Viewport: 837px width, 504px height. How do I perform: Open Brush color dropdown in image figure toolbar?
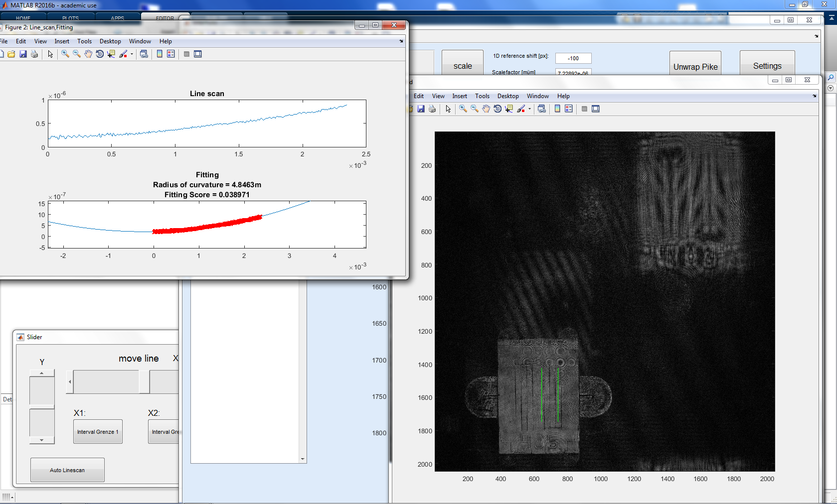(529, 109)
